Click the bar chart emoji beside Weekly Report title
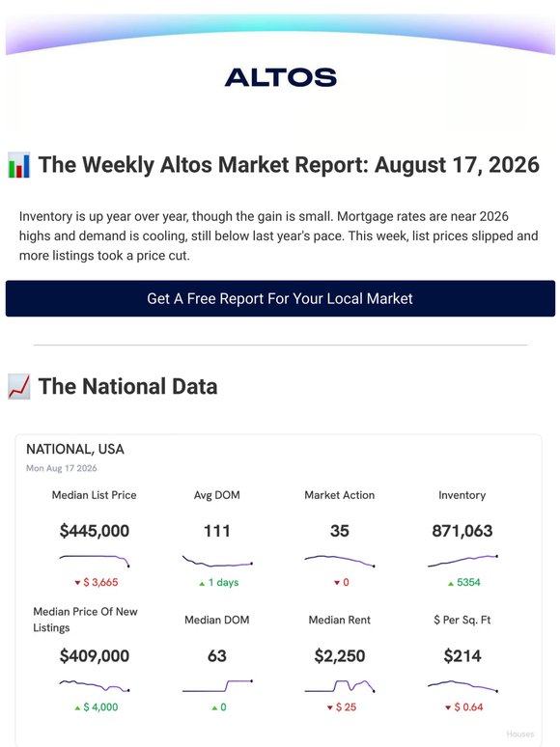Viewport: 560px width, 747px height. click(19, 165)
